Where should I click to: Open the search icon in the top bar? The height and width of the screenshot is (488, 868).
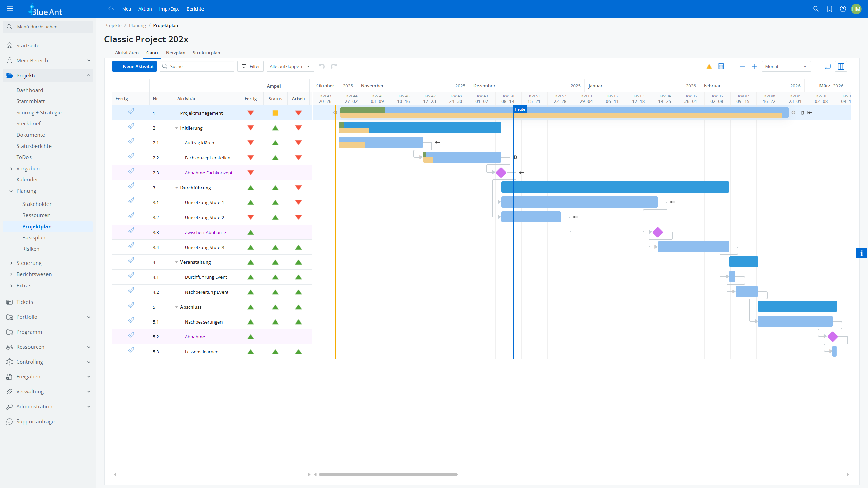(x=816, y=9)
